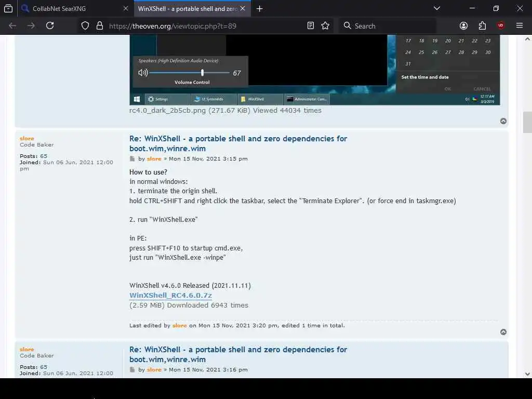Toggle reader view for this page
The height and width of the screenshot is (399, 532).
[x=311, y=26]
